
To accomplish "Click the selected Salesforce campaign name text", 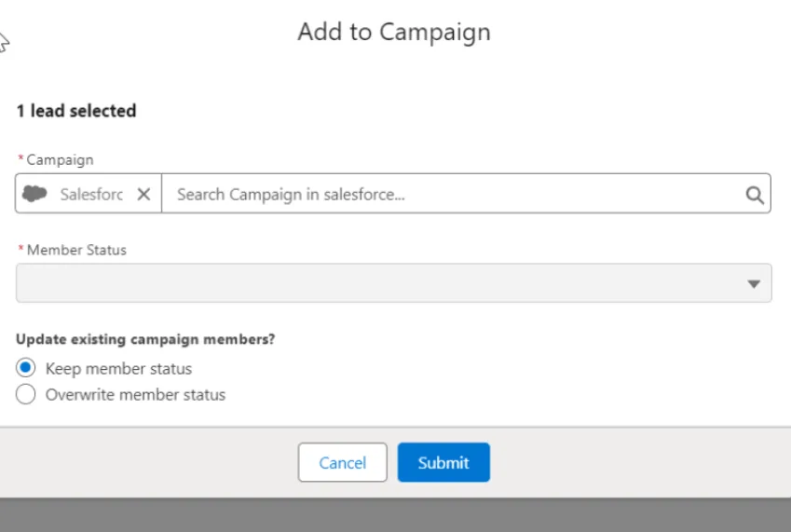I will pos(91,194).
